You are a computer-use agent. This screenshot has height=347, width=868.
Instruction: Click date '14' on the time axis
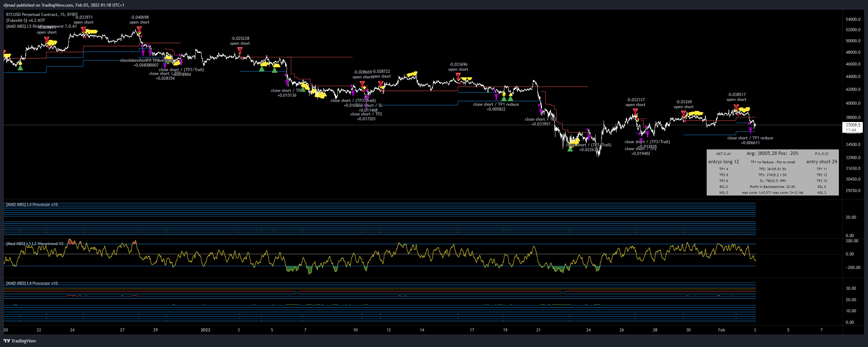(422, 330)
